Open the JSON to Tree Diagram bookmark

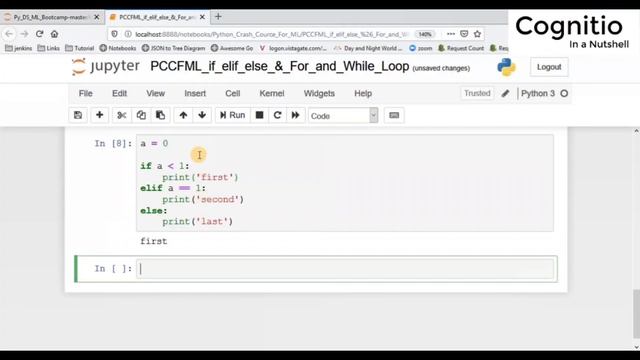173,48
